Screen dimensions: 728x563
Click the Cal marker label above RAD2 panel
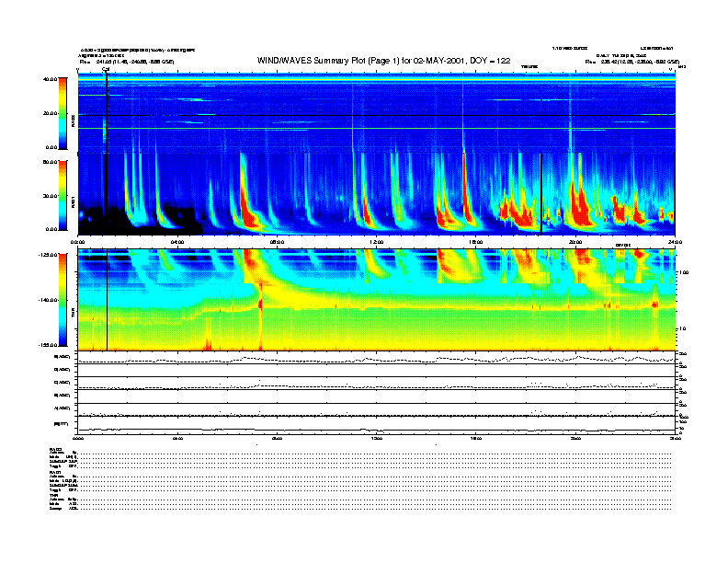[106, 70]
